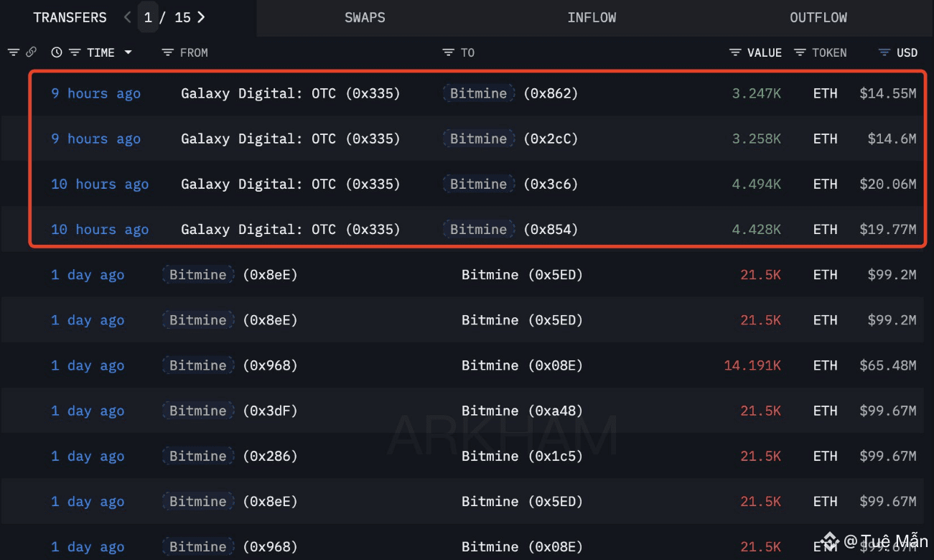The width and height of the screenshot is (934, 560).
Task: Click the USD amount $65.48M
Action: click(x=887, y=365)
